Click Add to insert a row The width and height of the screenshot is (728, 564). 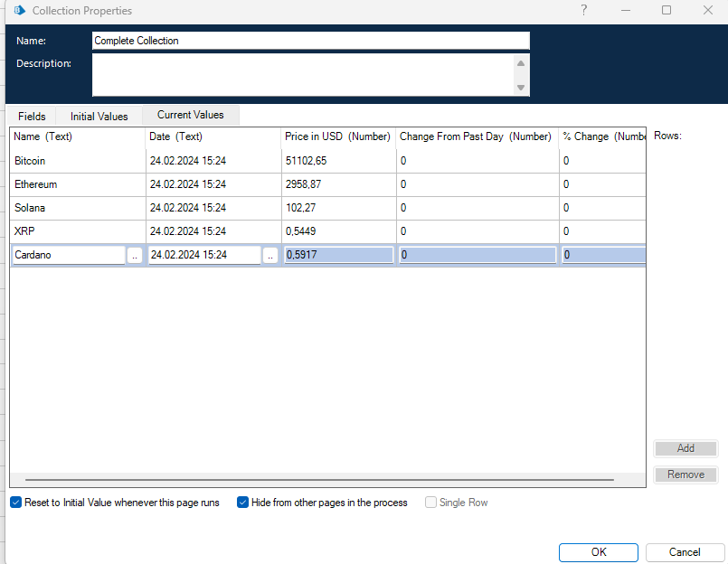(685, 448)
